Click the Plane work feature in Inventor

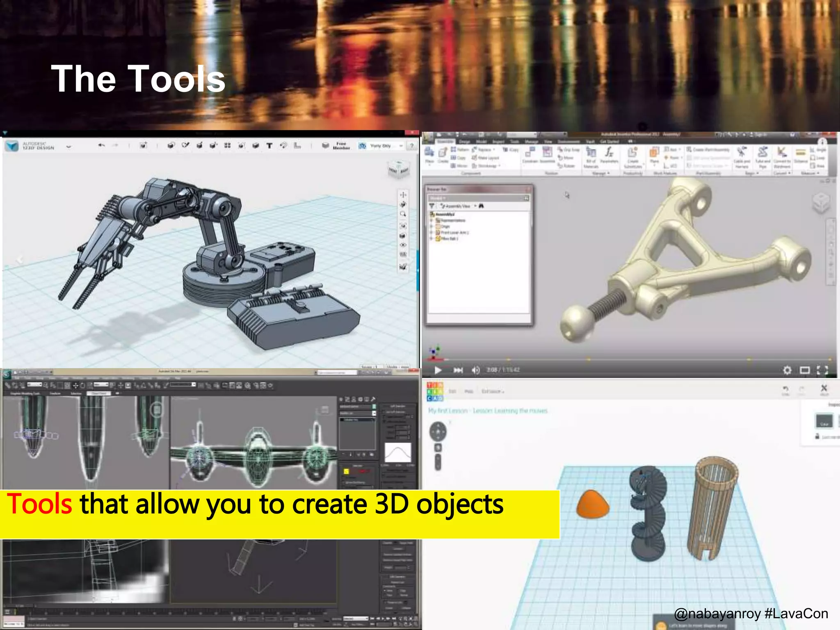pyautogui.click(x=654, y=156)
